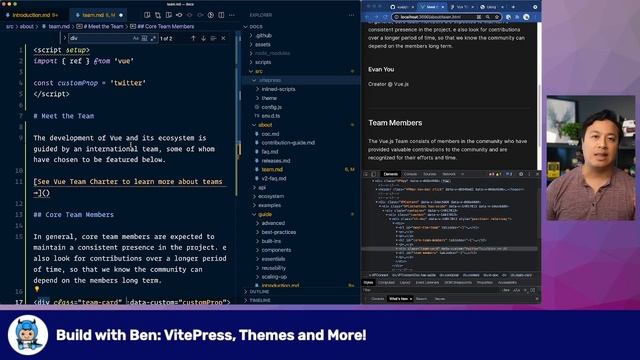Click the lightbulb code action icon
Screen dimensions: 640x360
[x=37, y=289]
